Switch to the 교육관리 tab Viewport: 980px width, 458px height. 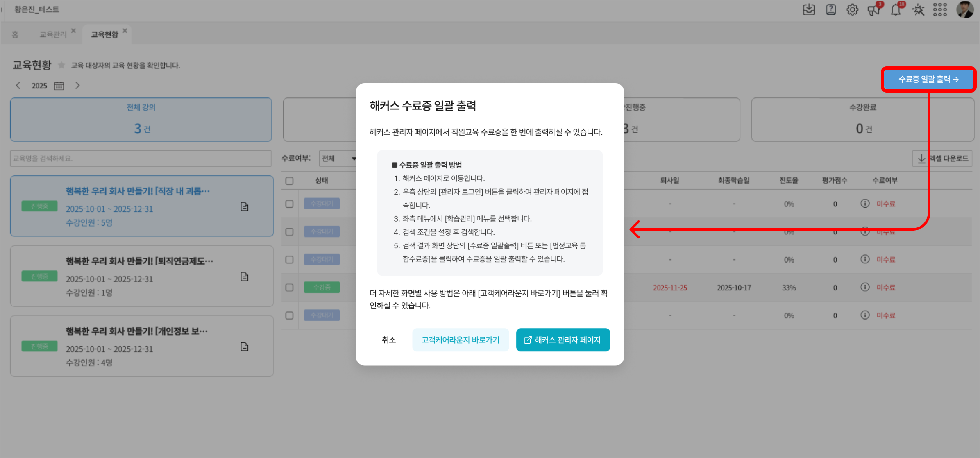click(x=53, y=34)
